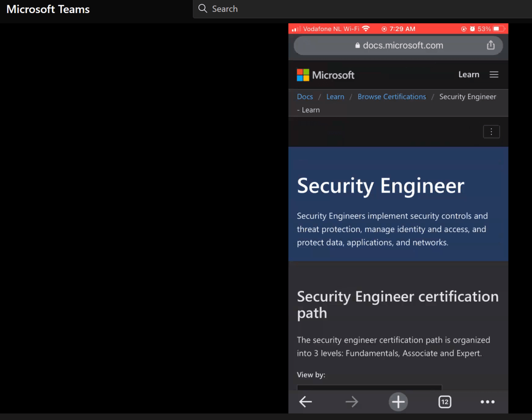The width and height of the screenshot is (532, 420).
Task: Open the tab switcher showing 12
Action: point(444,402)
